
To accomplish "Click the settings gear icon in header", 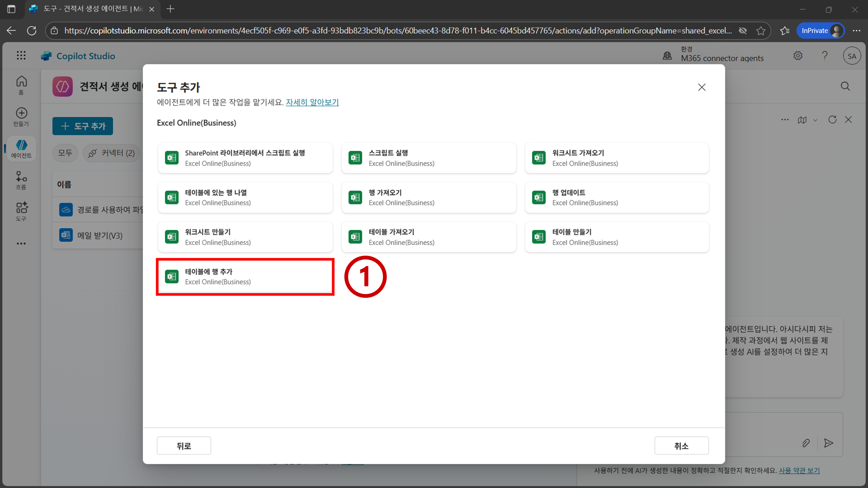I will [x=797, y=56].
